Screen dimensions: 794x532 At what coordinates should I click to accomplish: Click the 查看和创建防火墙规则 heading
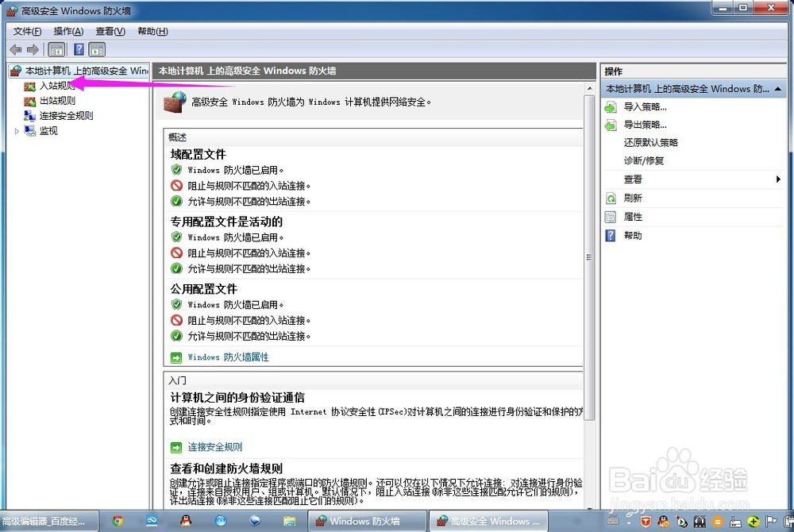(x=226, y=468)
